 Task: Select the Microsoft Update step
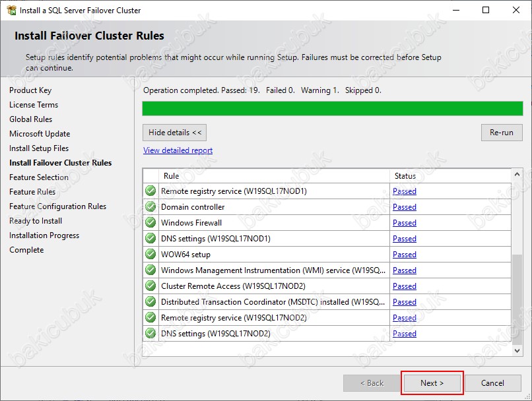tap(40, 134)
